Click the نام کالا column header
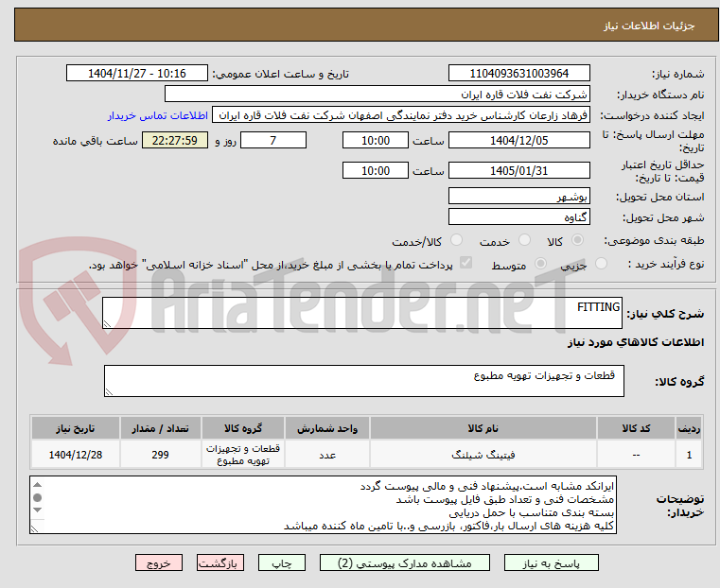The width and height of the screenshot is (720, 588). tap(483, 428)
